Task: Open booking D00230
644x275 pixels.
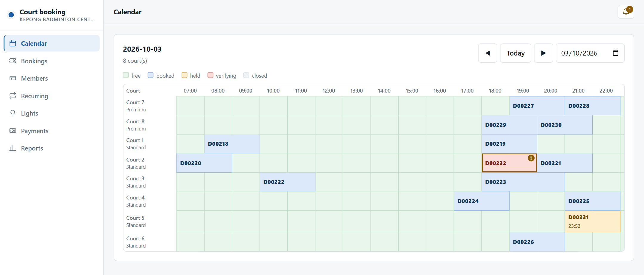Action: coord(565,125)
